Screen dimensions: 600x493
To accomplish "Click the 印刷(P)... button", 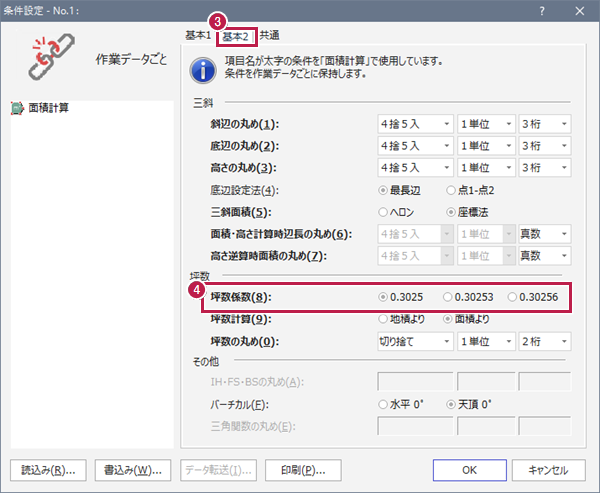I will pos(304,469).
